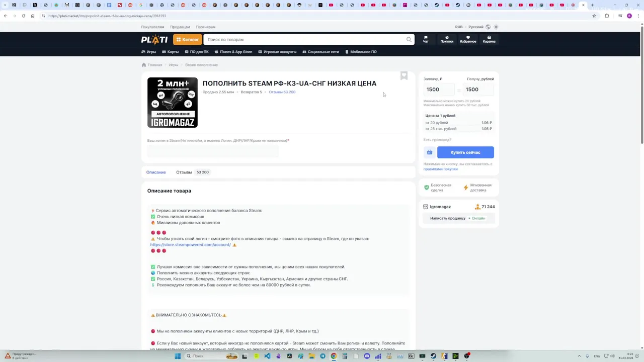Screen dimensions: 644x362
Task: Go to Главная breadcrumb
Action: (x=155, y=65)
